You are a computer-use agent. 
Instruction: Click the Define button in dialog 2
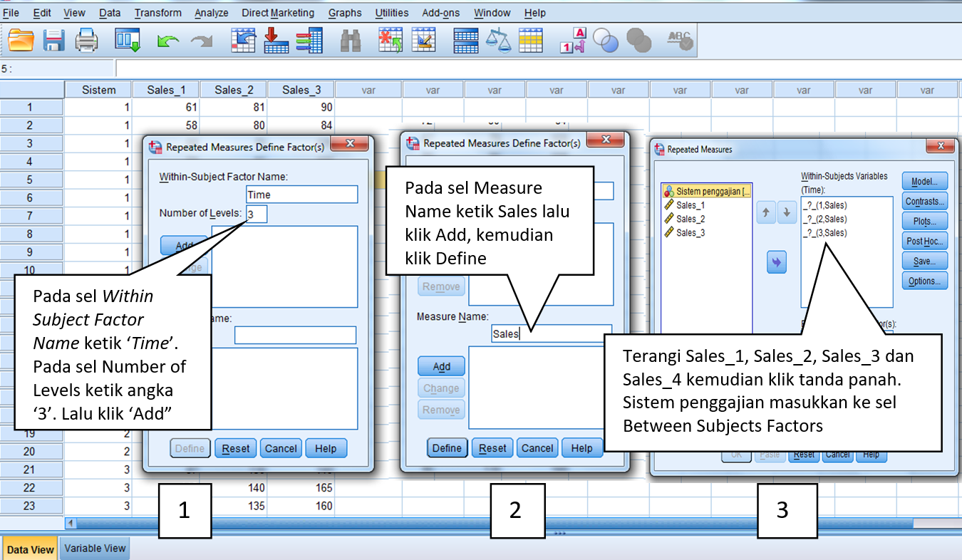pos(447,448)
